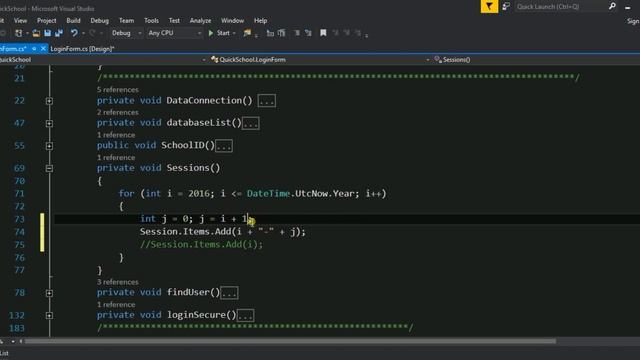Open the Team menu

tap(126, 20)
